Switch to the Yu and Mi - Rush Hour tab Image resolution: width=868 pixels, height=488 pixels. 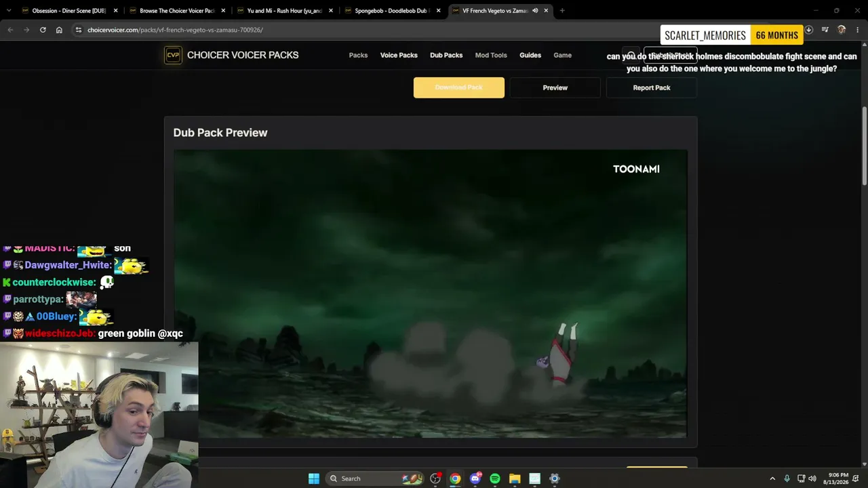coord(283,11)
